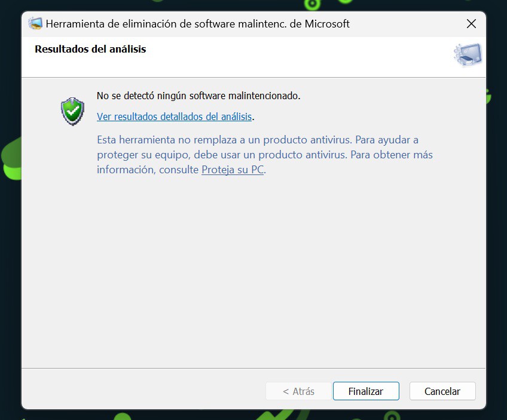The width and height of the screenshot is (507, 420).
Task: Click the Cancelar button
Action: coord(442,391)
